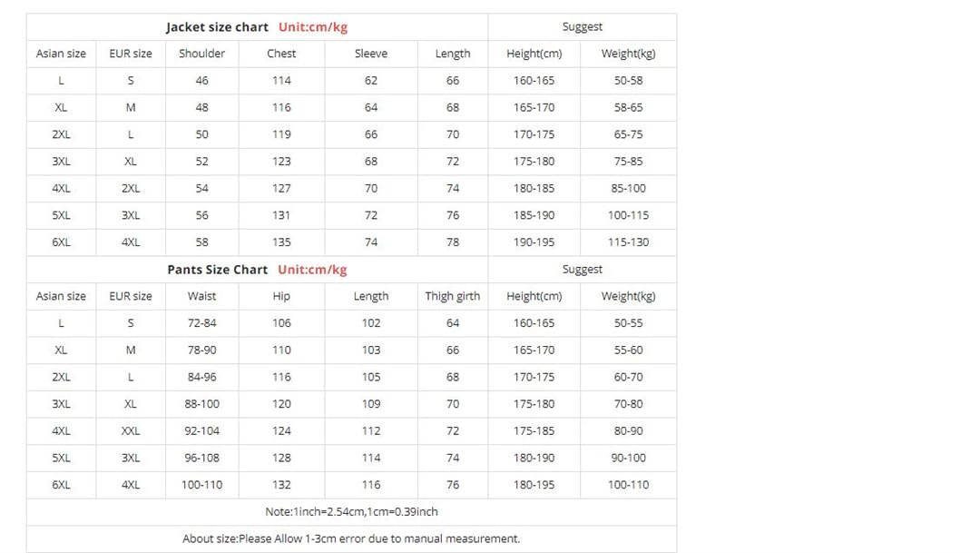Select pants length value 109
980x553 pixels.
point(371,404)
